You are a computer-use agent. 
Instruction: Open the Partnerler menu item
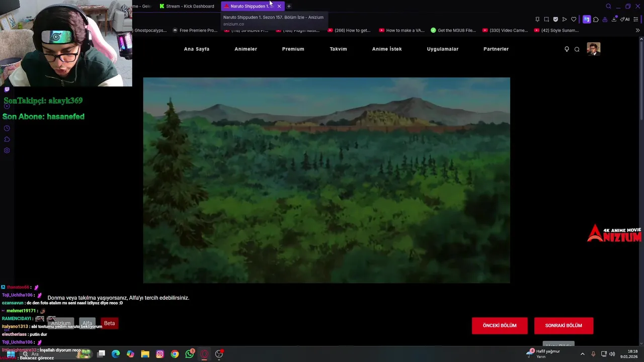pos(496,49)
